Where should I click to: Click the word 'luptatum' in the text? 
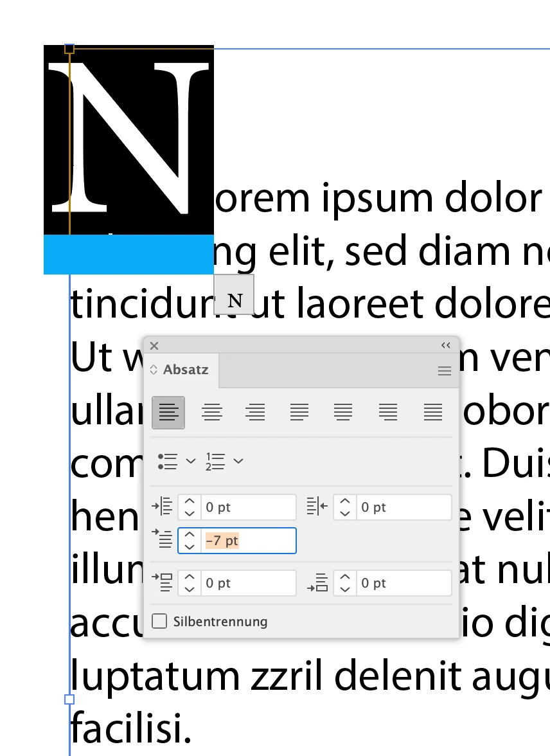click(x=155, y=678)
